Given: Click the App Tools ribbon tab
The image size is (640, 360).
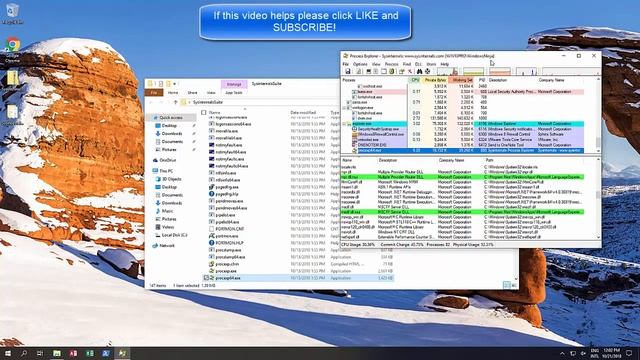Looking at the screenshot, I should tap(234, 93).
